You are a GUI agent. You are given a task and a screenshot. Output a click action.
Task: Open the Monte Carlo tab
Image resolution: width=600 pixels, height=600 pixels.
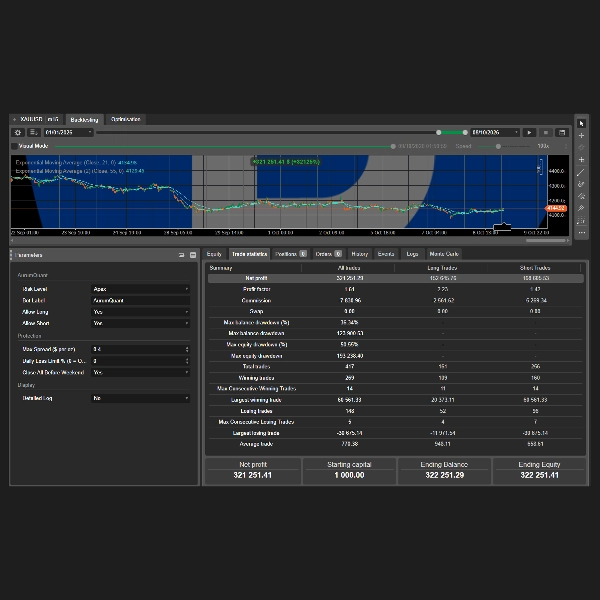[444, 254]
